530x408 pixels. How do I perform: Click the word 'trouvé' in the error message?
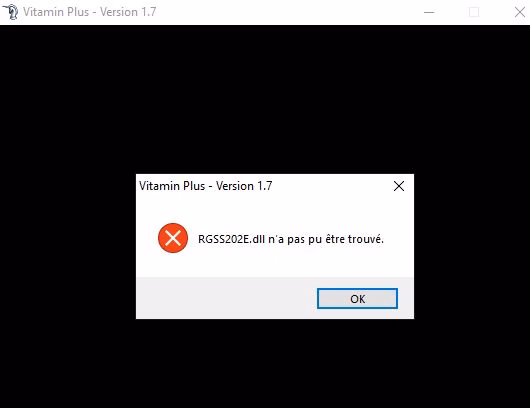366,239
